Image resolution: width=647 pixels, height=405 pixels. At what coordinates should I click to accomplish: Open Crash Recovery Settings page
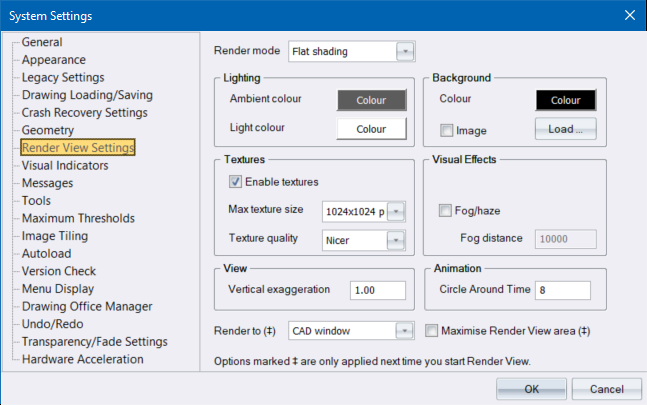[84, 112]
